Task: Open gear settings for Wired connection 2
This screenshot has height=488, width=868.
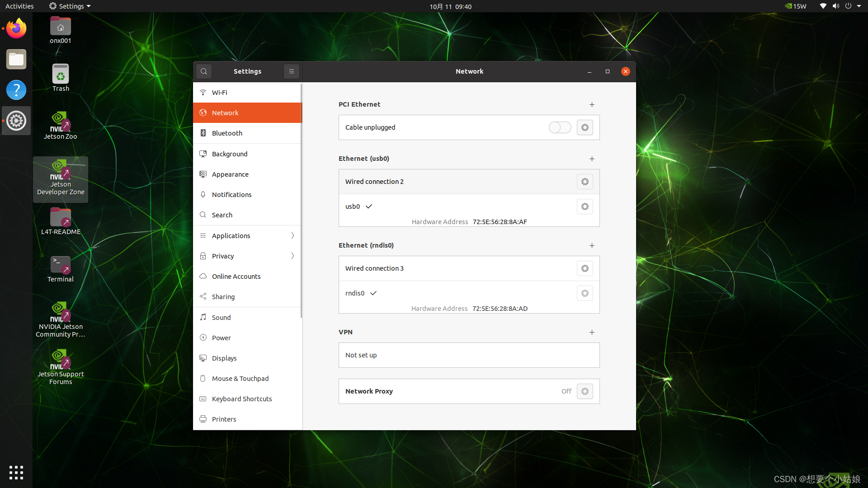Action: coord(585,182)
